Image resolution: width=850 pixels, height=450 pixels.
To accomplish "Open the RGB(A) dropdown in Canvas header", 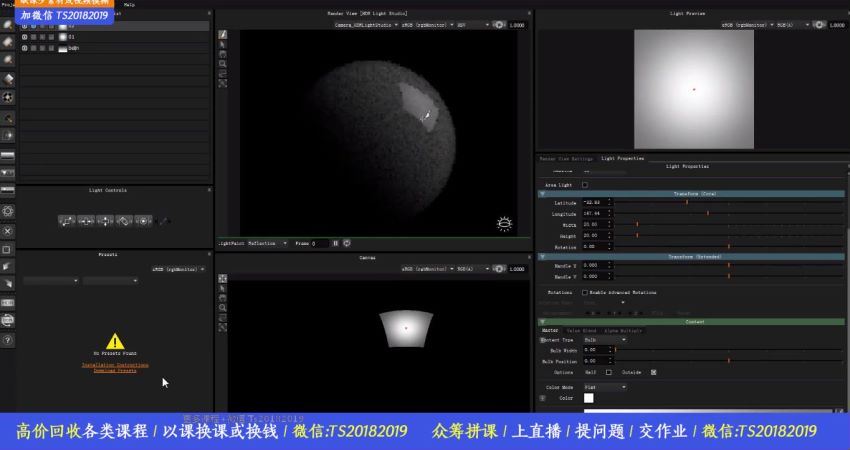I will pos(473,268).
